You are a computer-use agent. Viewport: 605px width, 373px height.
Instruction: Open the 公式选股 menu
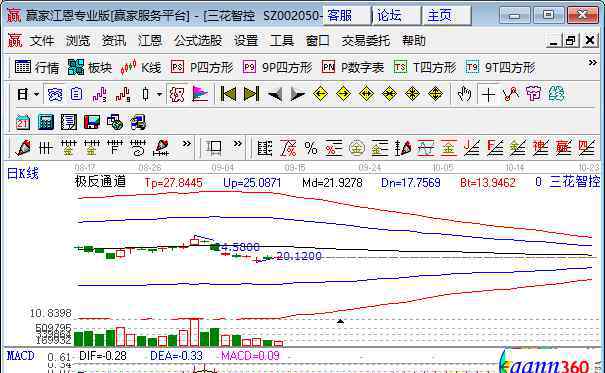tap(198, 41)
